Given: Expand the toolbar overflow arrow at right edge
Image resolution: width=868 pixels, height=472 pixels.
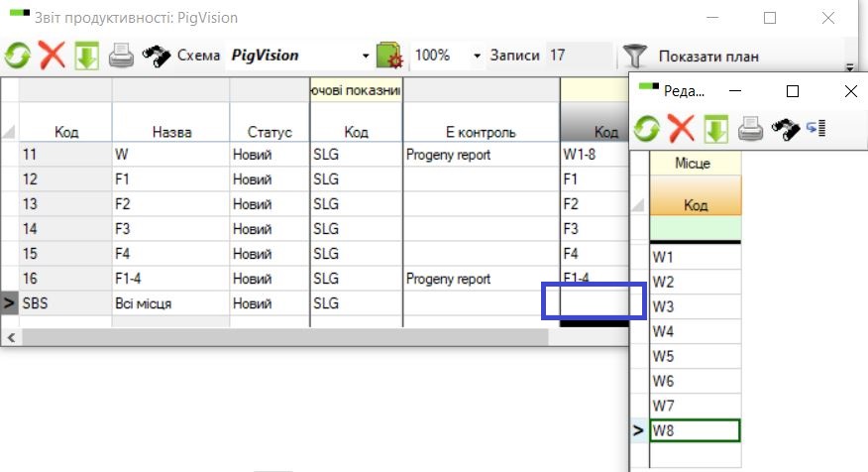Looking at the screenshot, I should pyautogui.click(x=850, y=67).
